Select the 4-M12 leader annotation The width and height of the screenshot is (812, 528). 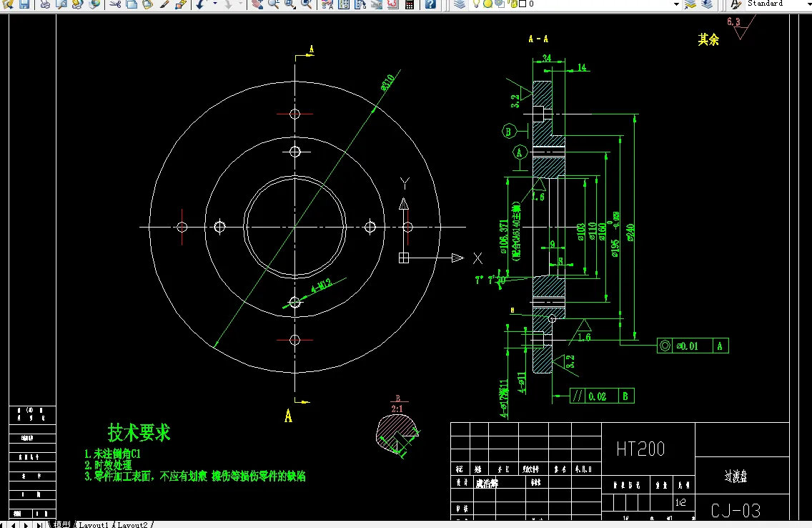click(x=320, y=285)
